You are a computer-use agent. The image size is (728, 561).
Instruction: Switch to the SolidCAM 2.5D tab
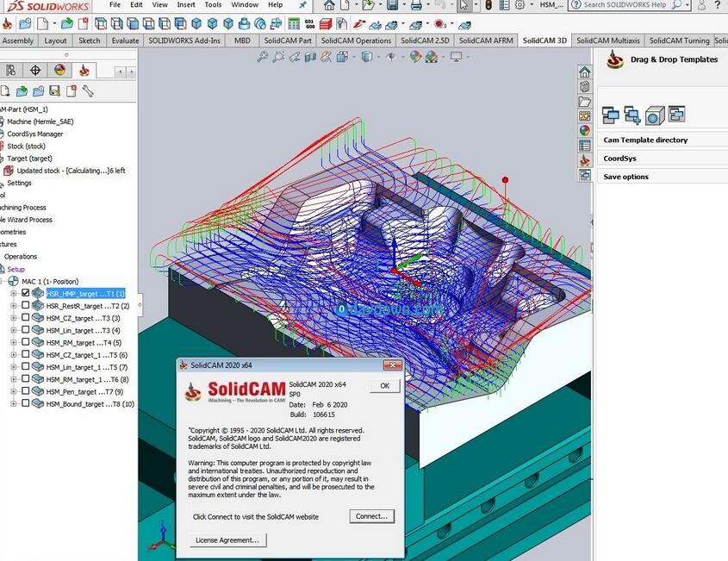pos(425,41)
